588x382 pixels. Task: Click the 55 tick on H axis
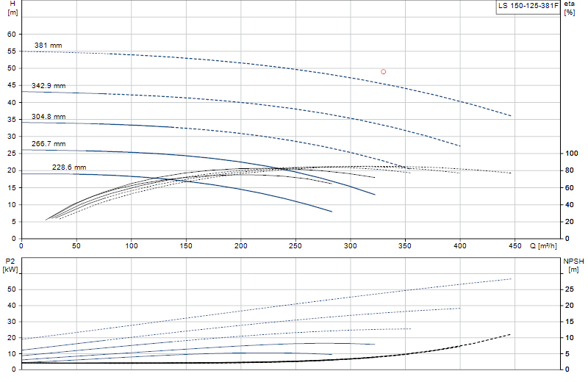click(x=12, y=51)
